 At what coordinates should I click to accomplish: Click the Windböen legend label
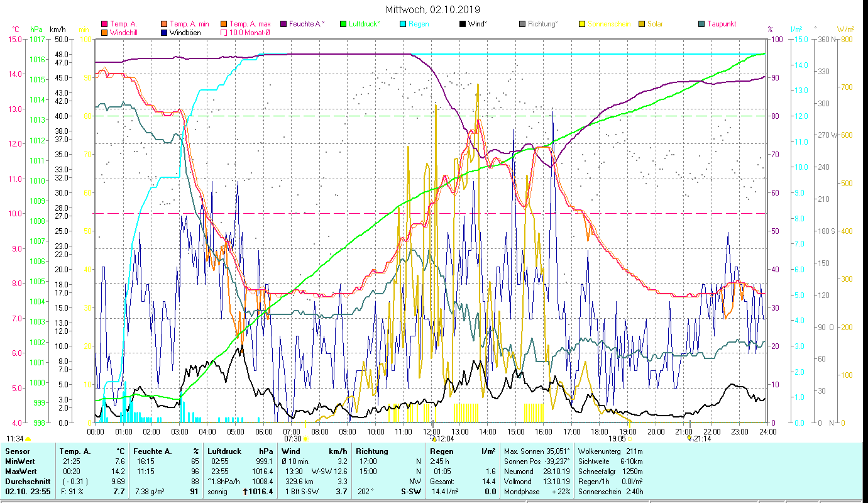point(185,33)
